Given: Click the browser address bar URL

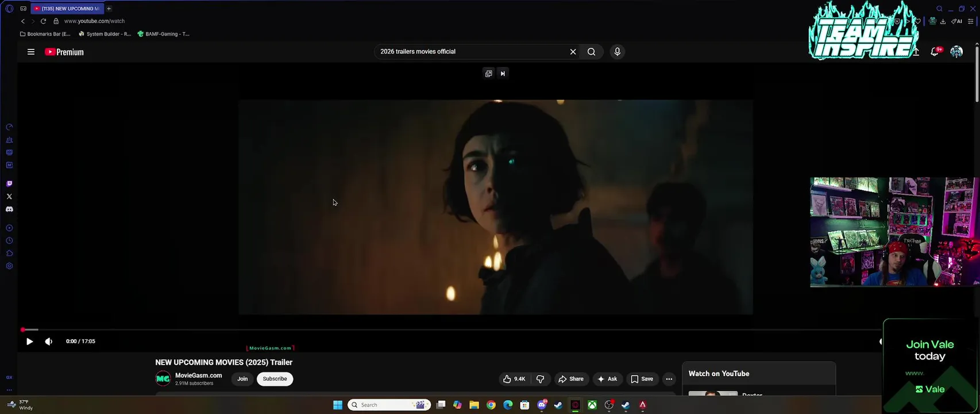Looking at the screenshot, I should tap(94, 21).
